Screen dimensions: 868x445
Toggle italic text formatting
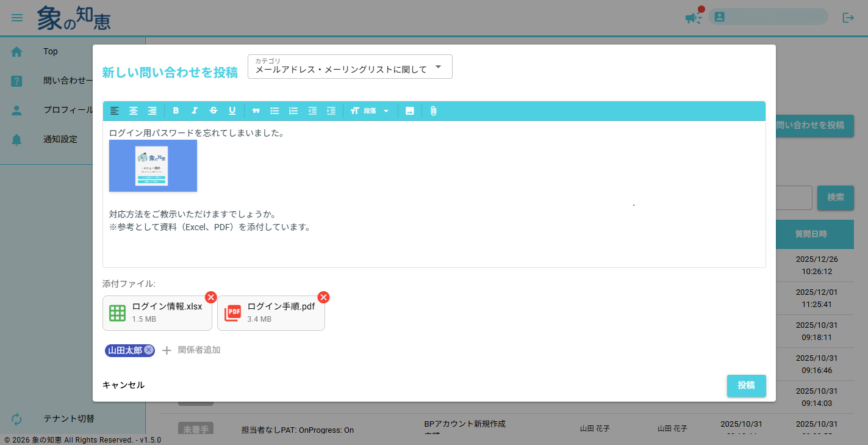point(195,110)
